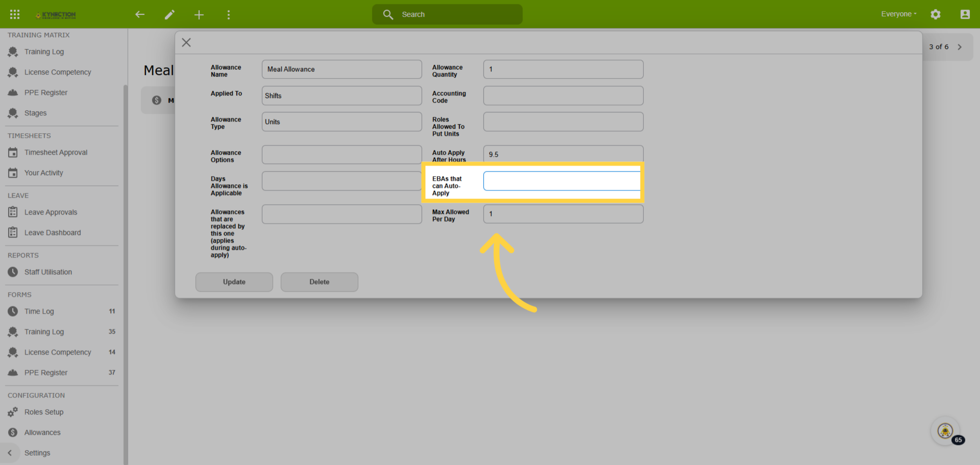Click the Allowances dollar icon in sidebar

point(13,432)
